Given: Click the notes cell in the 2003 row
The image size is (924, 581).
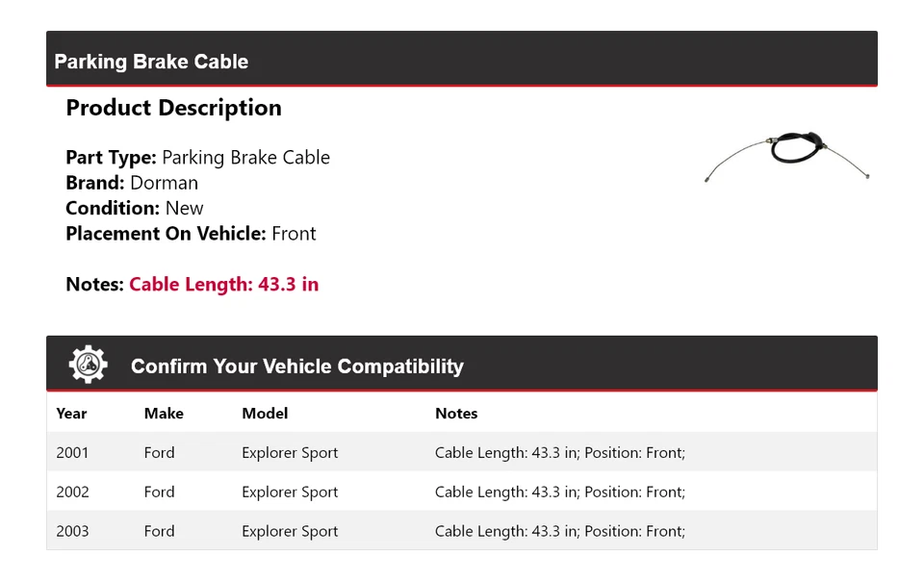Looking at the screenshot, I should [559, 531].
